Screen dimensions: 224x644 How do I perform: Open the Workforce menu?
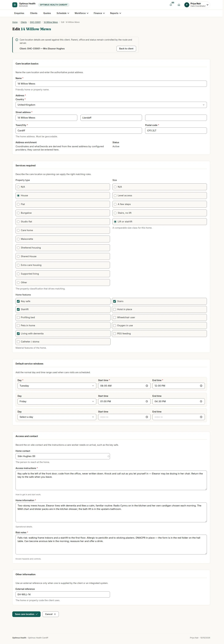click(x=81, y=13)
